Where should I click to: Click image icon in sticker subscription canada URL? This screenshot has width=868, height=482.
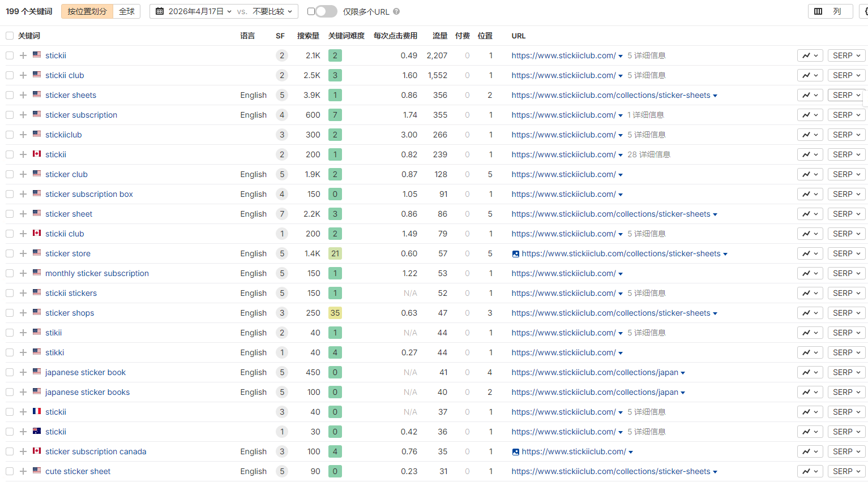(515, 452)
